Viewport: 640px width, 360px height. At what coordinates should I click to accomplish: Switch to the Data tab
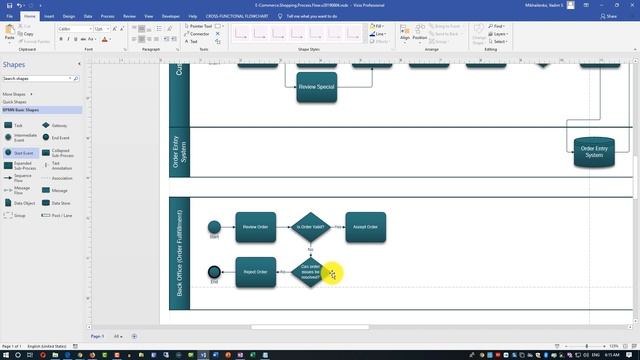pyautogui.click(x=88, y=16)
